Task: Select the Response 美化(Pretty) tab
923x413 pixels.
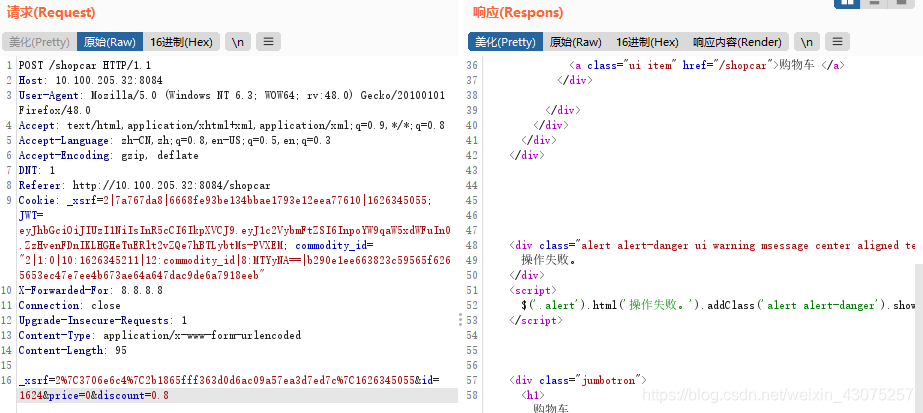Action: click(x=505, y=42)
